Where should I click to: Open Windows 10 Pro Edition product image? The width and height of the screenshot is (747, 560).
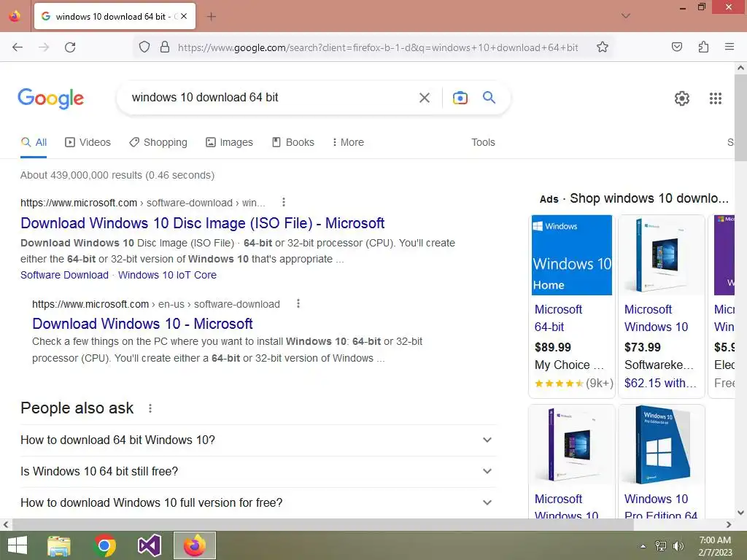click(x=661, y=444)
